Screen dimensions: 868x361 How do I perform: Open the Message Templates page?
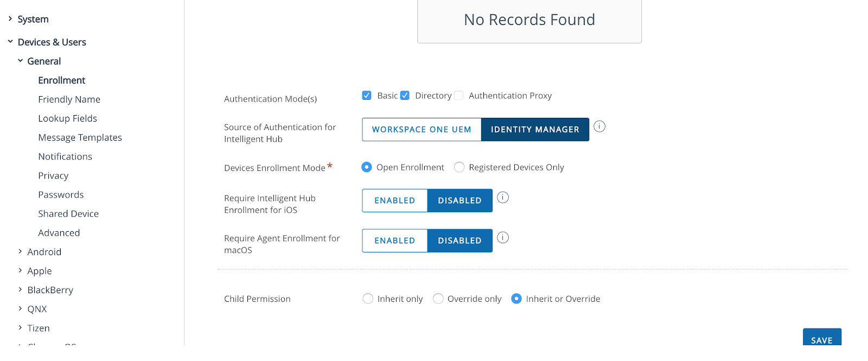(80, 137)
